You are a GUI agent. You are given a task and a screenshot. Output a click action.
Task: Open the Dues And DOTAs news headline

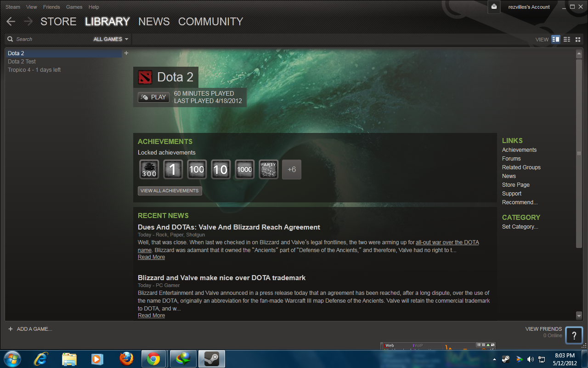point(229,227)
